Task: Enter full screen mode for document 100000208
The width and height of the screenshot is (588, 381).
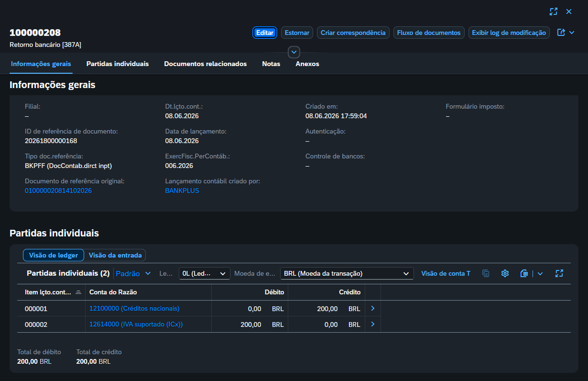Action: [554, 11]
